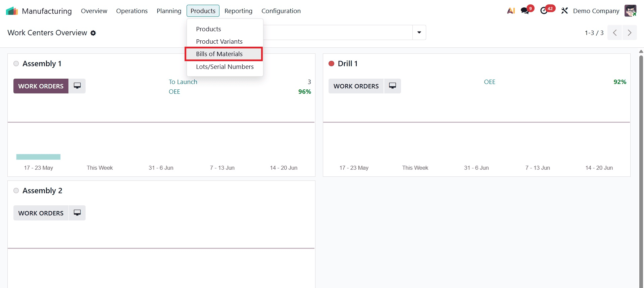Image resolution: width=644 pixels, height=288 pixels.
Task: Click the Assembly 2 status circle
Action: tap(16, 191)
